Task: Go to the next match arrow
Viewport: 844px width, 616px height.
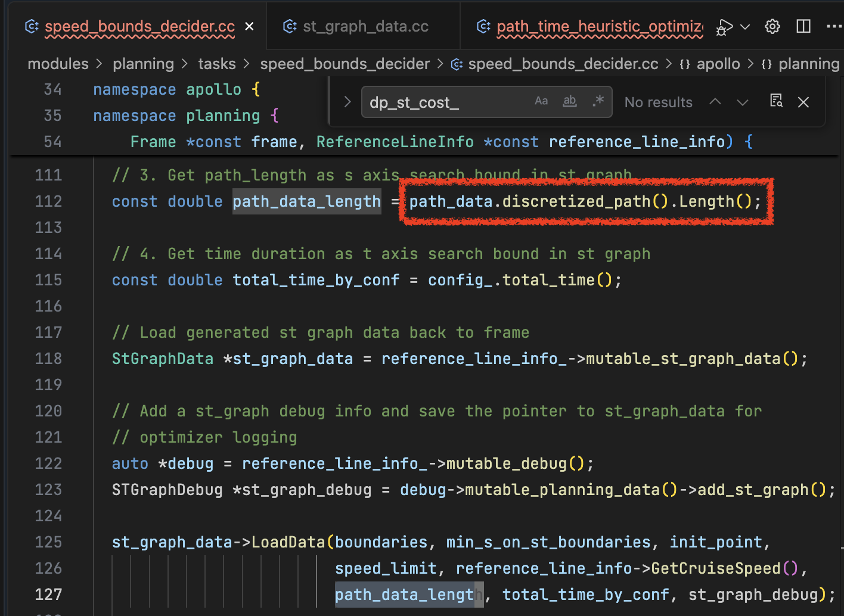Action: pos(743,102)
